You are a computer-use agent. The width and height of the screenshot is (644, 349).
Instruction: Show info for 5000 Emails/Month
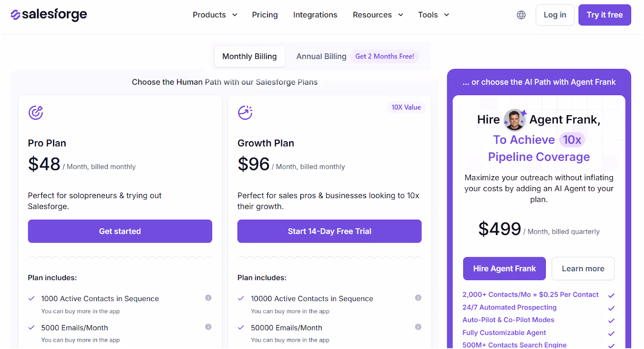point(208,327)
